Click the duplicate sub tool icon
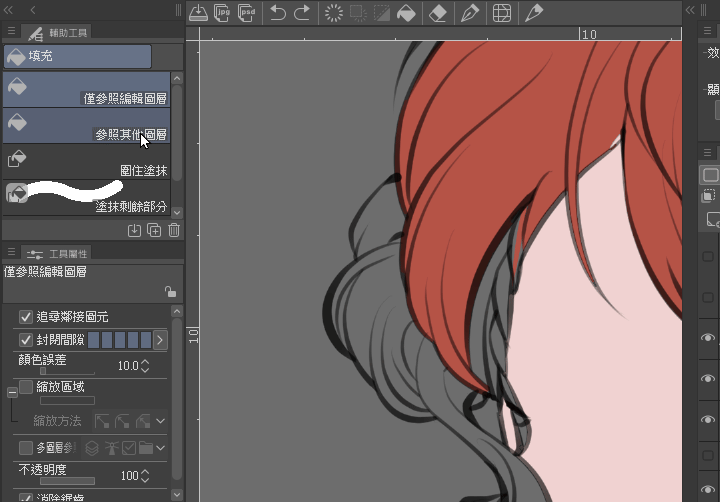Screen dimensions: 720x502 (x=154, y=231)
